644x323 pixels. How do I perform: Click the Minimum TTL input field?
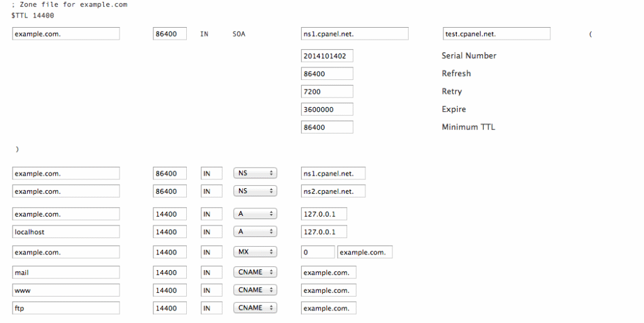pyautogui.click(x=327, y=127)
